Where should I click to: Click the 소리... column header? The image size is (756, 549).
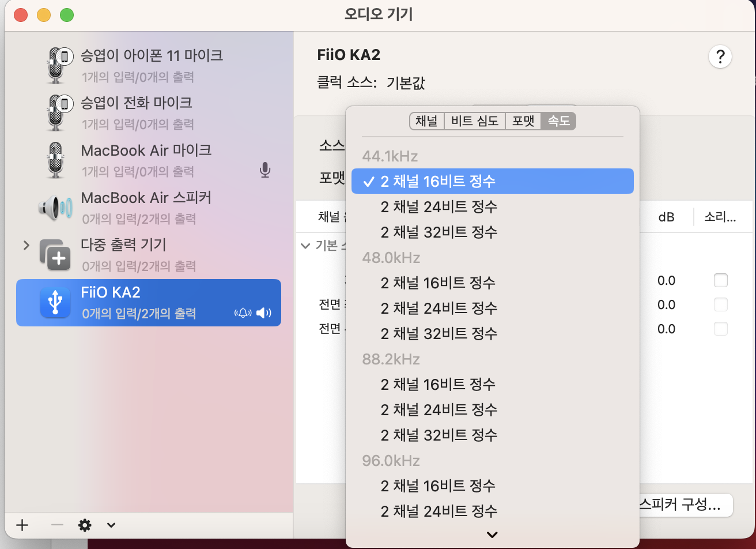coord(720,217)
